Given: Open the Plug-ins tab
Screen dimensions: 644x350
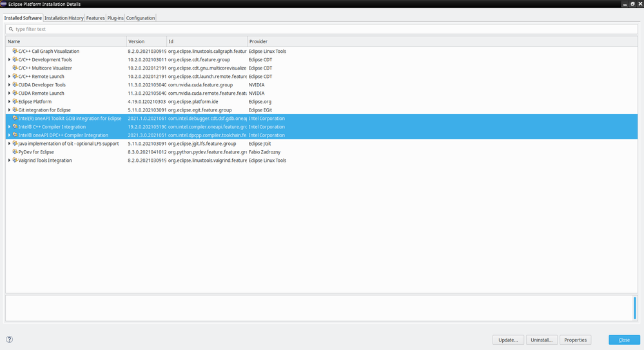Looking at the screenshot, I should point(115,18).
